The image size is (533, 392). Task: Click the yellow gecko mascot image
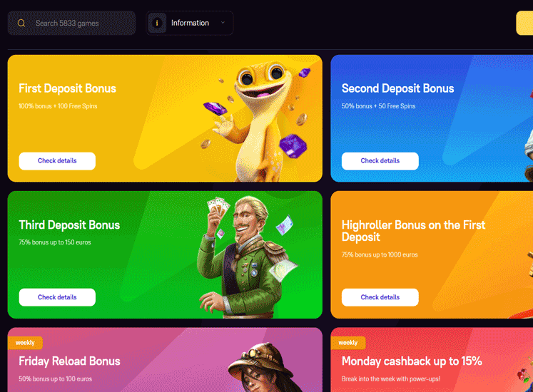258,120
